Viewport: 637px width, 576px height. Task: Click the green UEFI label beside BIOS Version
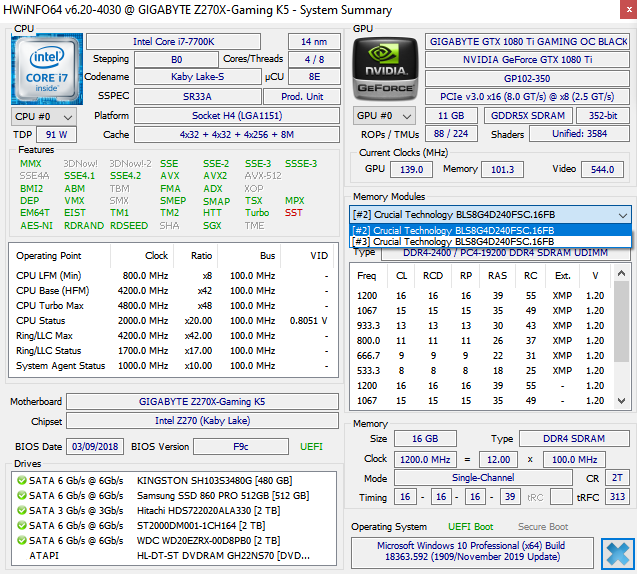point(311,447)
